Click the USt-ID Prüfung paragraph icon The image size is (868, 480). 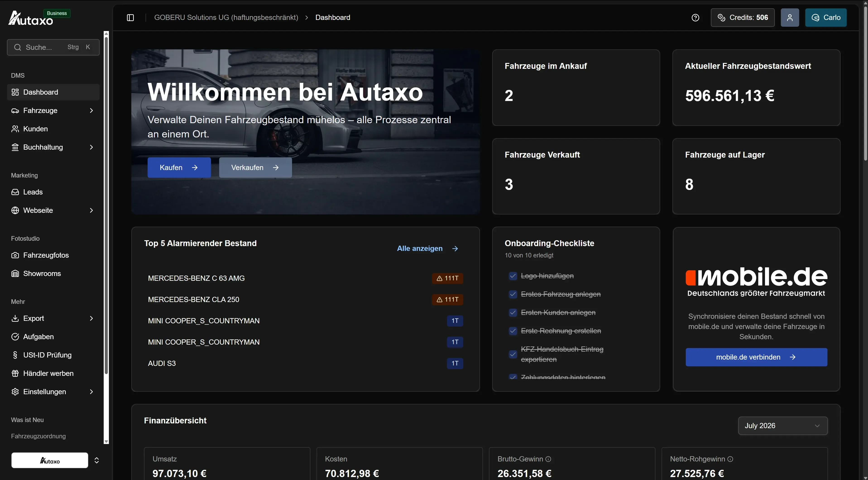[x=15, y=355]
